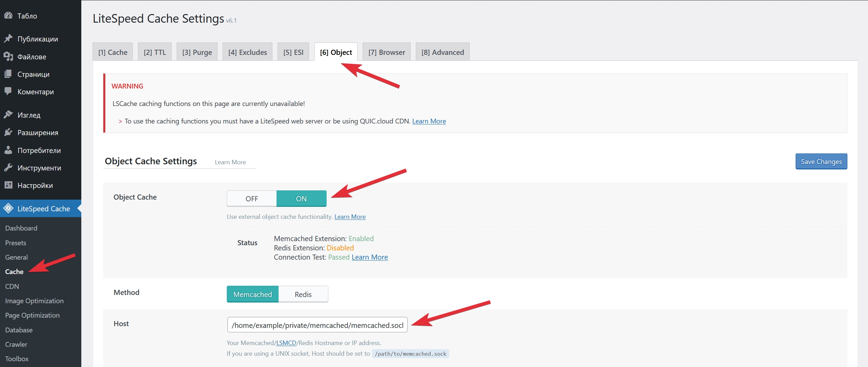
Task: Open Learn More beside Object Cache Settings
Action: (x=230, y=162)
